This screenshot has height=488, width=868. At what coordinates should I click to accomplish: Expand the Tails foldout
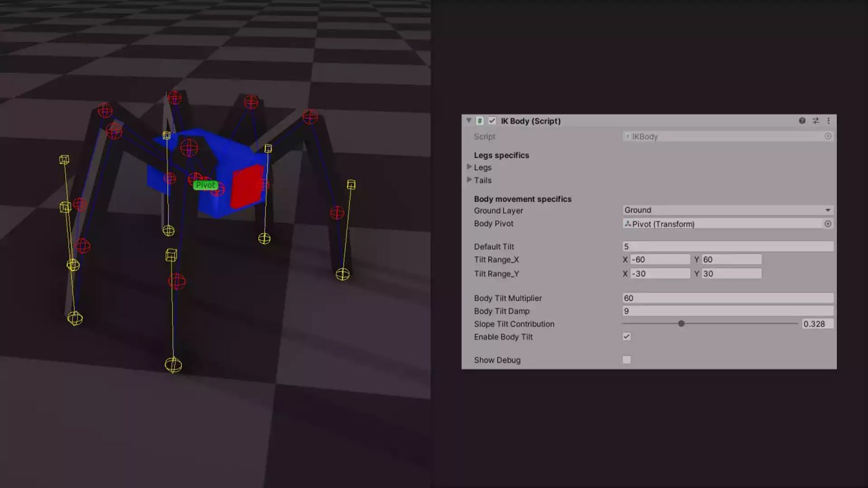pos(470,180)
